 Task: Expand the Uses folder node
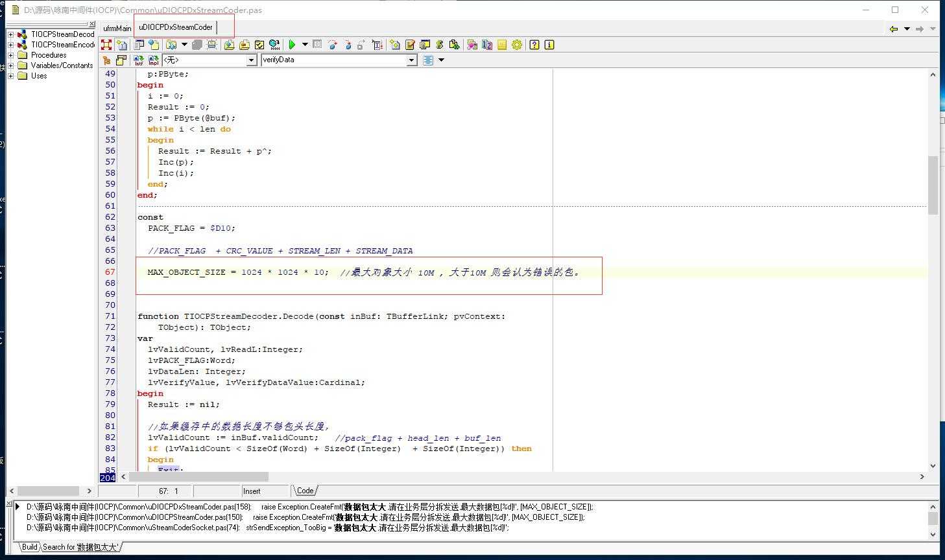pos(10,76)
